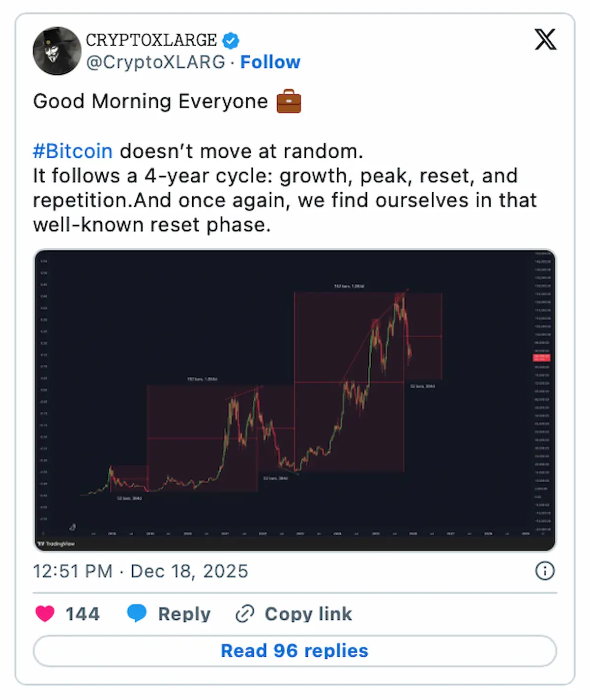
Task: Click the X logo icon
Action: 545,40
